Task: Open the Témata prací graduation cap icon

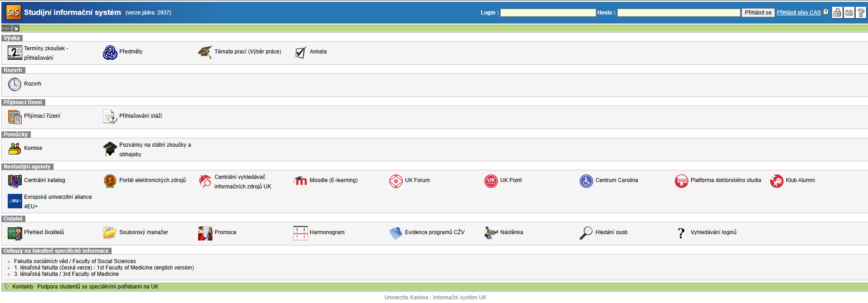Action: tap(205, 53)
